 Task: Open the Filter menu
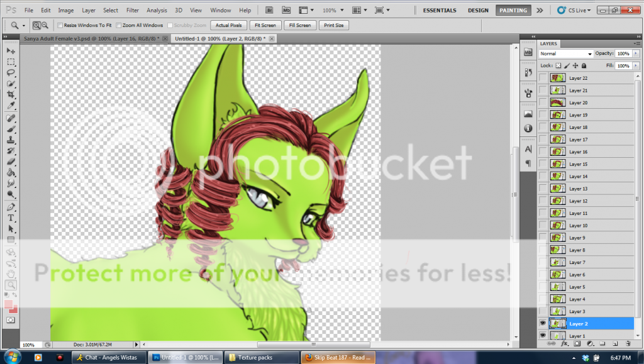132,11
